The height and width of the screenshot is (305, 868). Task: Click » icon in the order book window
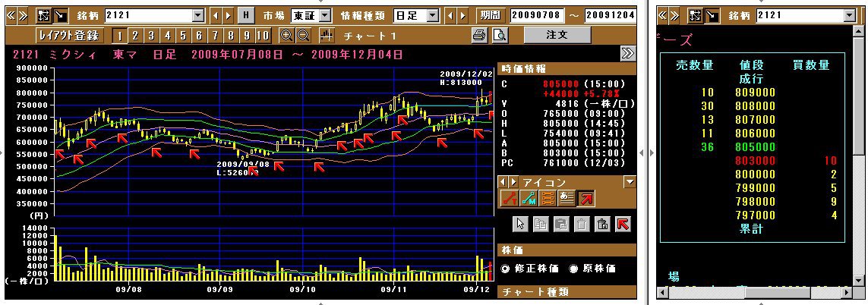674,15
